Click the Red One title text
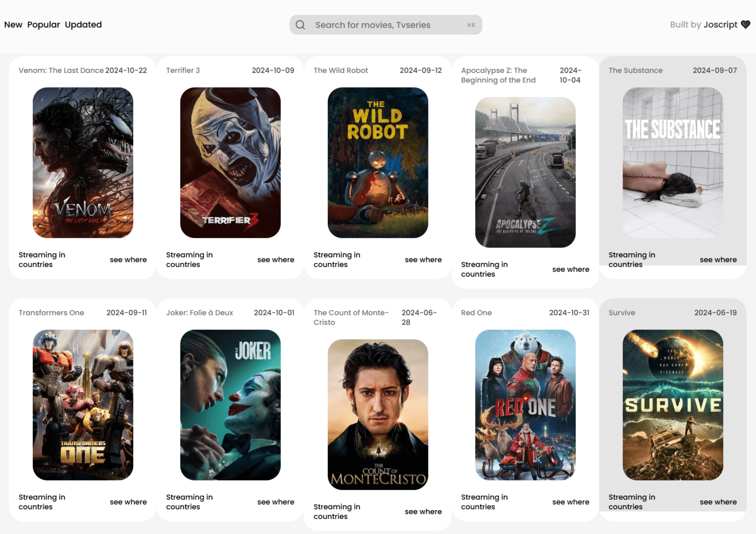The image size is (756, 534). point(476,313)
